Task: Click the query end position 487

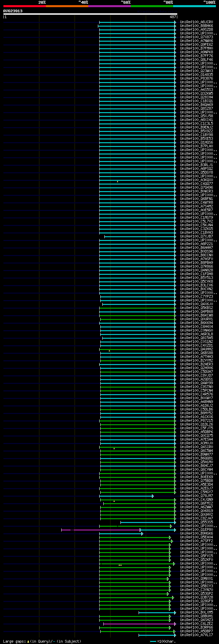Action: click(173, 17)
